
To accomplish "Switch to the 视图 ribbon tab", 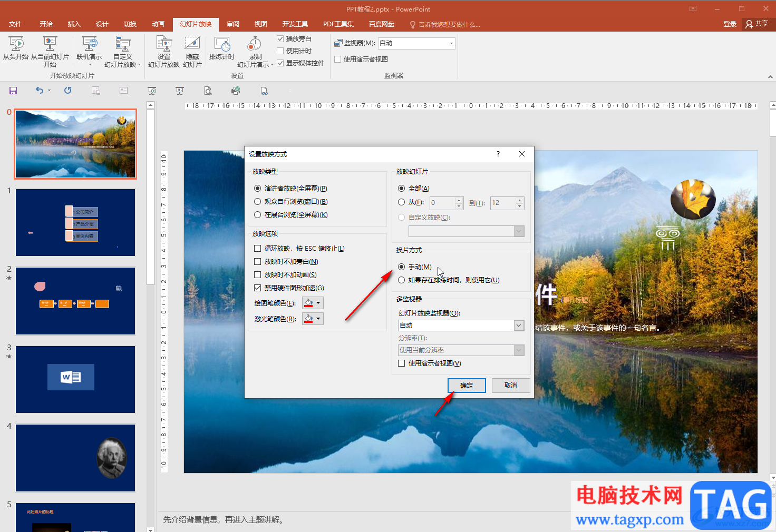I will pos(261,24).
